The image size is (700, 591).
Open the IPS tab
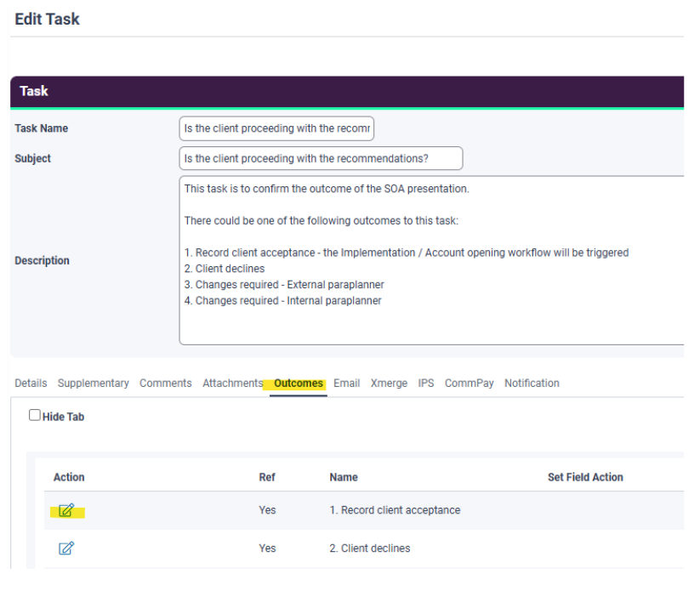426,384
